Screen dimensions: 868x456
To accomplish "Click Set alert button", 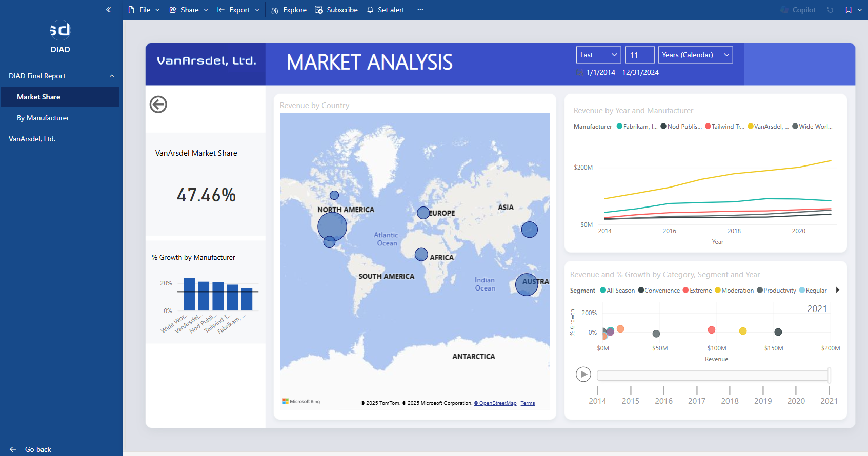I will pos(386,10).
